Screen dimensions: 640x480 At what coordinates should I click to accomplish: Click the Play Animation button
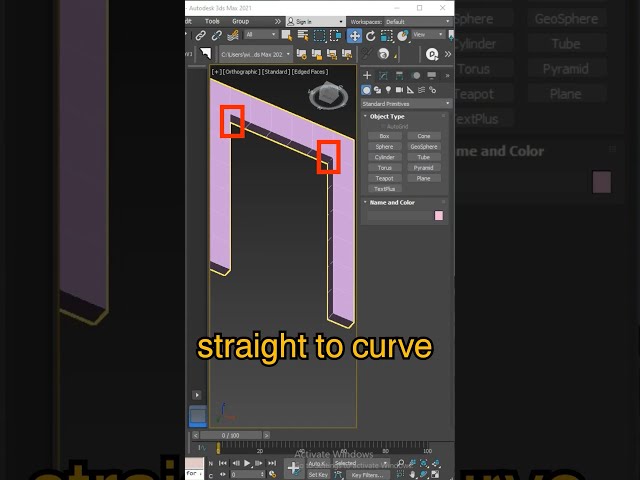click(x=247, y=463)
